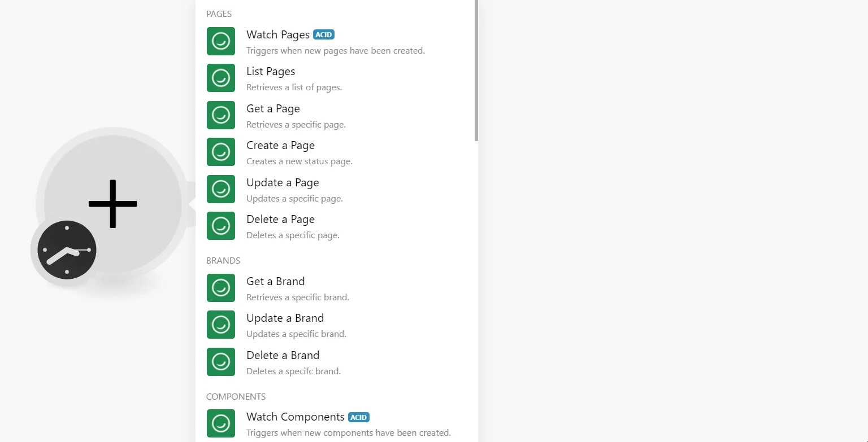Click the Watch Pages module icon
The height and width of the screenshot is (442, 868).
coord(221,41)
